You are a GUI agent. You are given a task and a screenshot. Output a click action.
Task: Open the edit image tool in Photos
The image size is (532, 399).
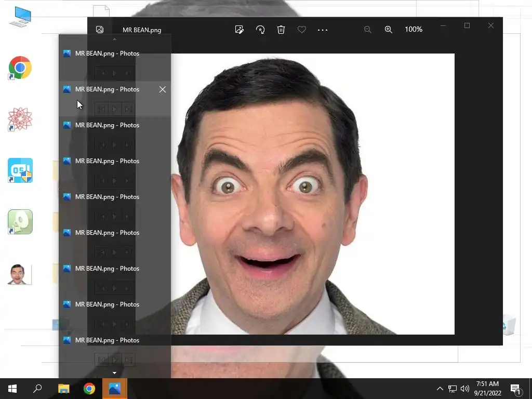(239, 30)
